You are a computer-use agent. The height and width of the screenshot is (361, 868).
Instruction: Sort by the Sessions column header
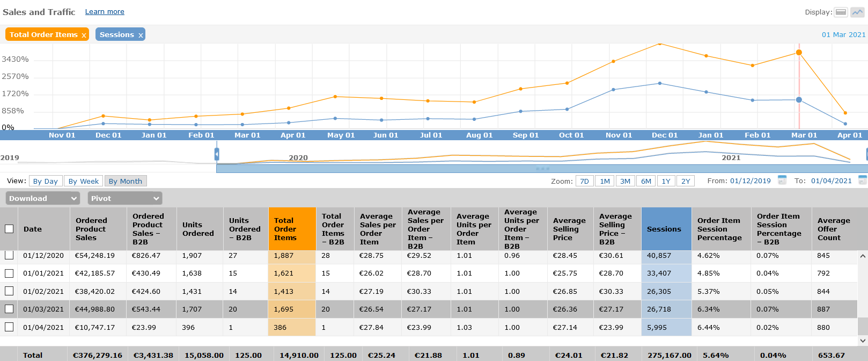click(x=664, y=229)
